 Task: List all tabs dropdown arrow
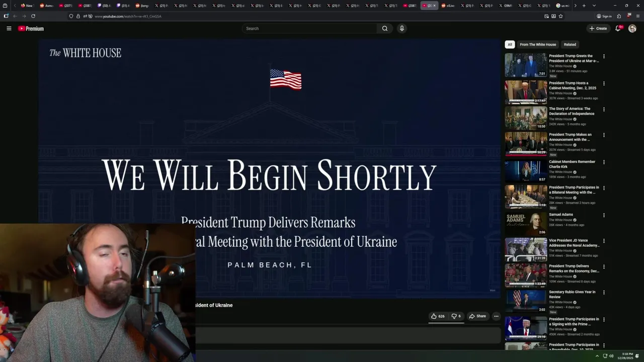[594, 6]
